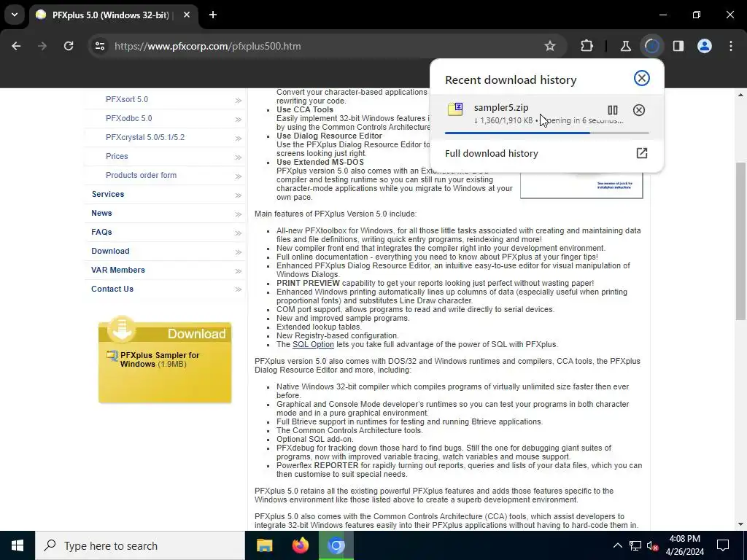The width and height of the screenshot is (747, 560).
Task: Click the sampler5.zip file name
Action: (x=501, y=108)
